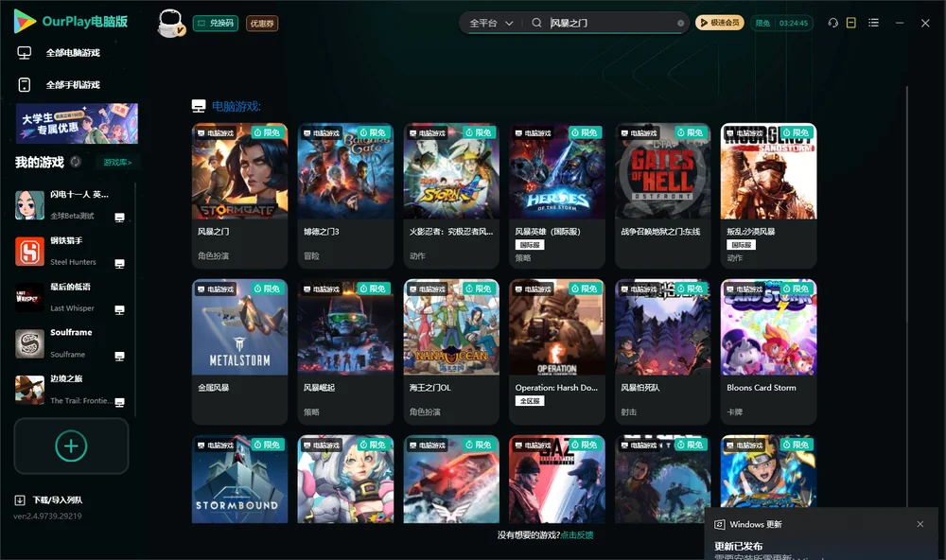The image size is (946, 560).
Task: Click 电脑游戏 tag on 海王之门OL card
Action: (x=426, y=289)
